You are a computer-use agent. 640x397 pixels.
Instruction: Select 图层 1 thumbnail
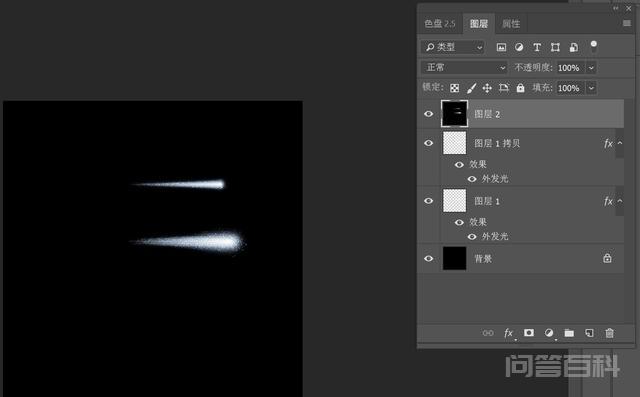(454, 200)
